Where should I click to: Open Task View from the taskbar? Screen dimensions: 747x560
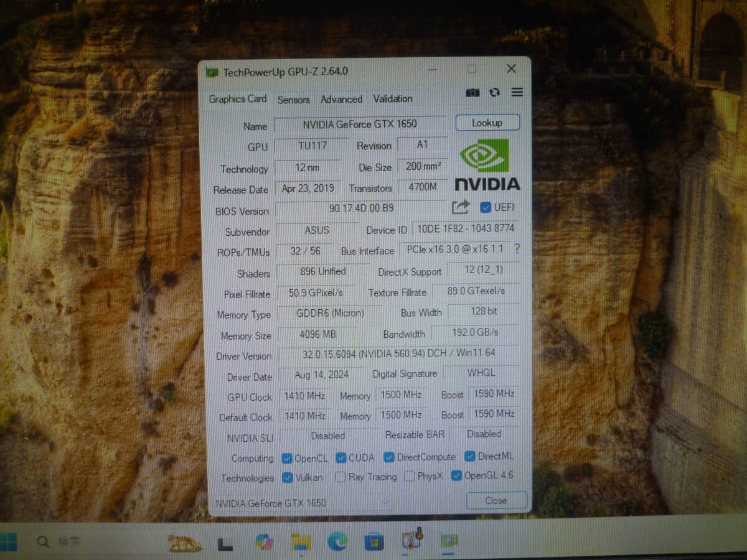[225, 543]
